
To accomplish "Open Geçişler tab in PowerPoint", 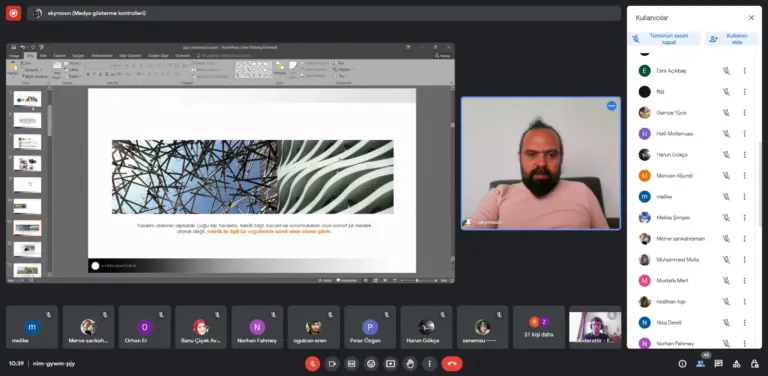I will (78, 56).
